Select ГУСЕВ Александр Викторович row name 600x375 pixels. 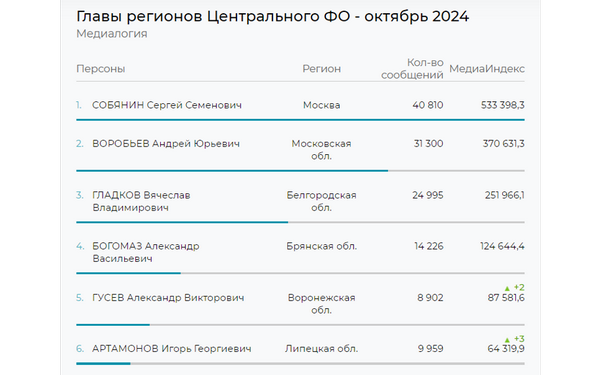(x=168, y=298)
